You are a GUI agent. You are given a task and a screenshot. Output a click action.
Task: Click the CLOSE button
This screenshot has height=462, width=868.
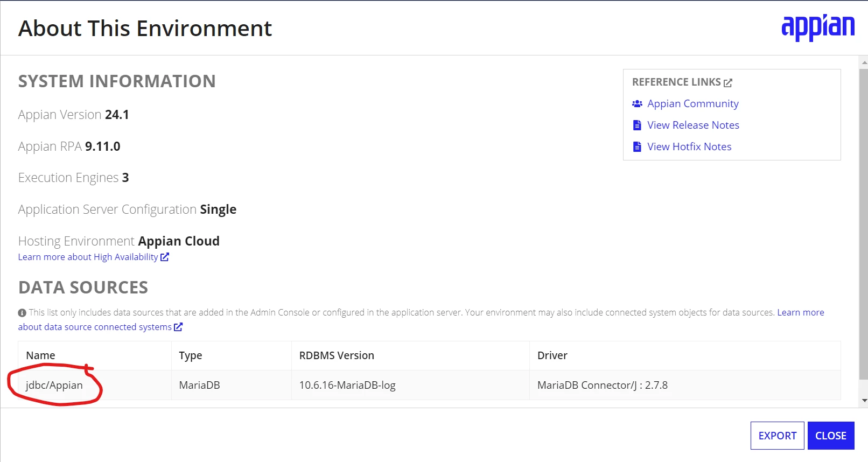(x=831, y=436)
